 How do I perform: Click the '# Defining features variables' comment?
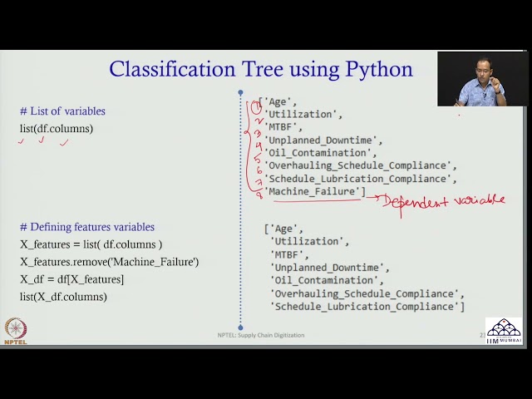(x=87, y=227)
